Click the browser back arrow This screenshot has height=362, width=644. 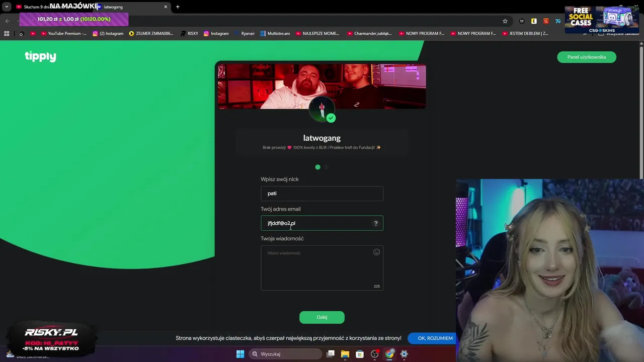[7, 21]
